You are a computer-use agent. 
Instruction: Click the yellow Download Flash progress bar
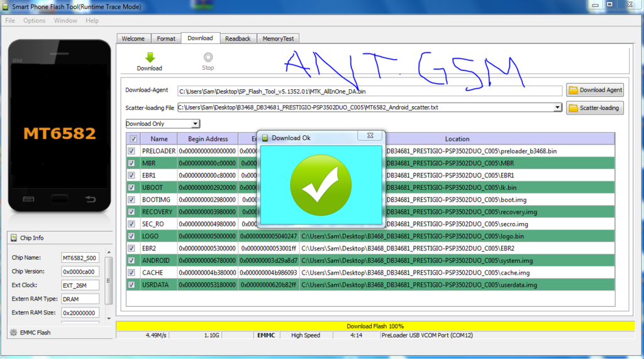tap(375, 326)
